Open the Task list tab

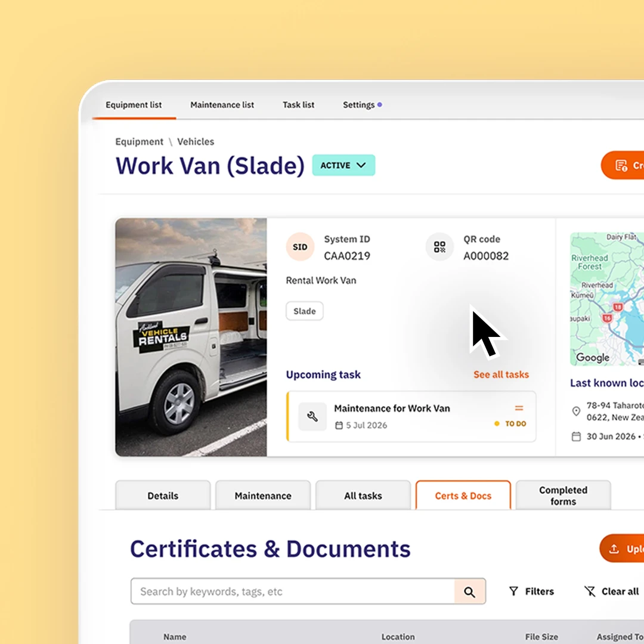(x=298, y=105)
